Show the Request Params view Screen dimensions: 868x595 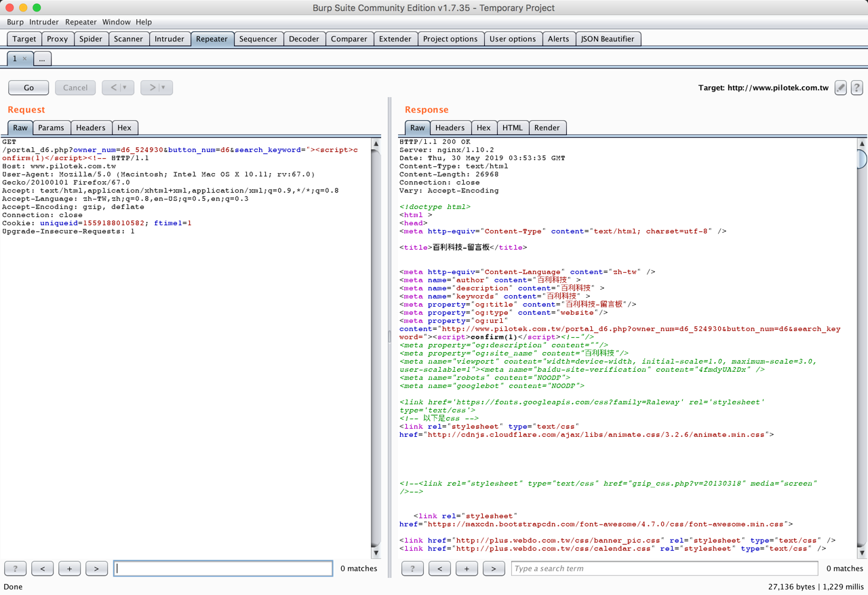pyautogui.click(x=51, y=128)
